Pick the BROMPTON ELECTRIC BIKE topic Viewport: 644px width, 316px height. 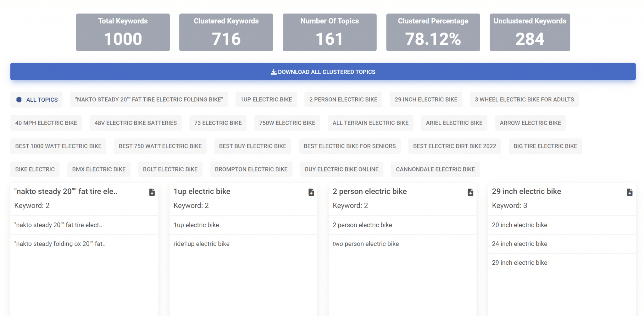click(251, 169)
